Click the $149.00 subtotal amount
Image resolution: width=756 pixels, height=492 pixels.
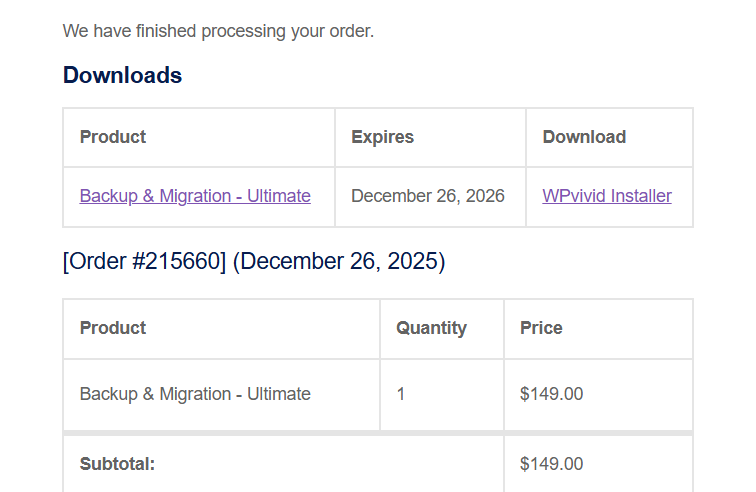click(551, 464)
